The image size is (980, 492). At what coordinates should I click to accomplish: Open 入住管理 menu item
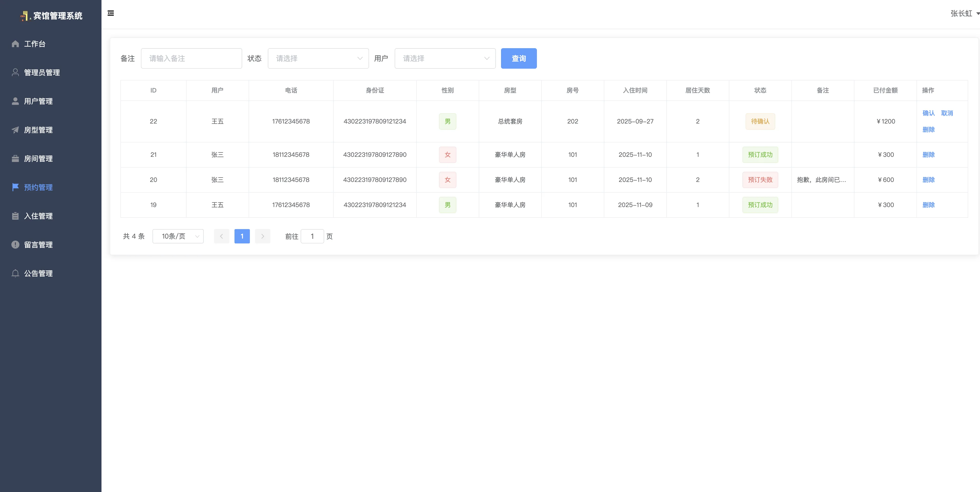click(x=38, y=216)
